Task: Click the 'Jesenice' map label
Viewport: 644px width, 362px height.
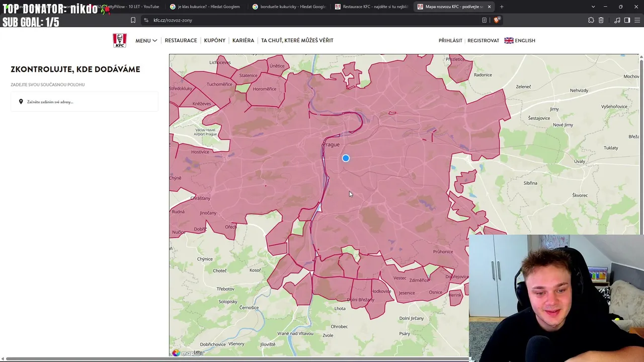Action: [407, 293]
